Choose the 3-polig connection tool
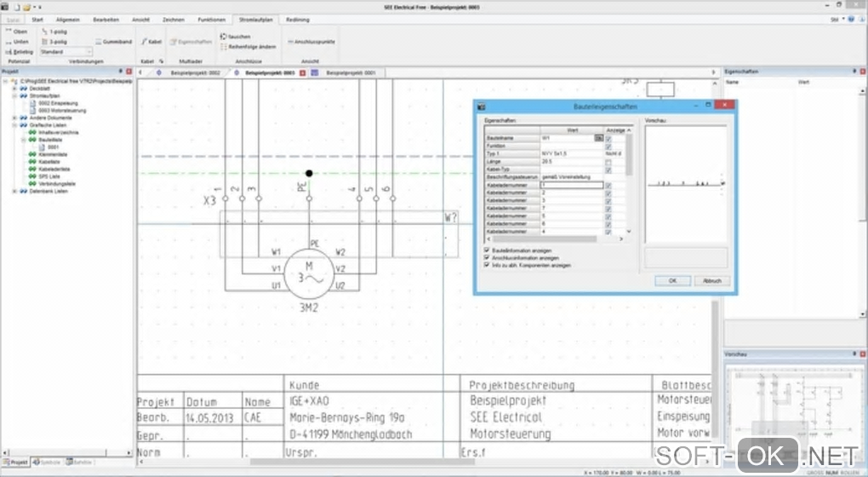 [x=54, y=42]
